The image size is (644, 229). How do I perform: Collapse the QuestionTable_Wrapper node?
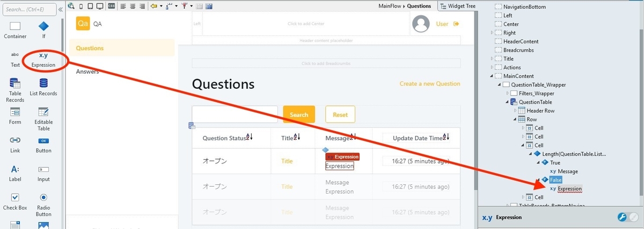[500, 84]
